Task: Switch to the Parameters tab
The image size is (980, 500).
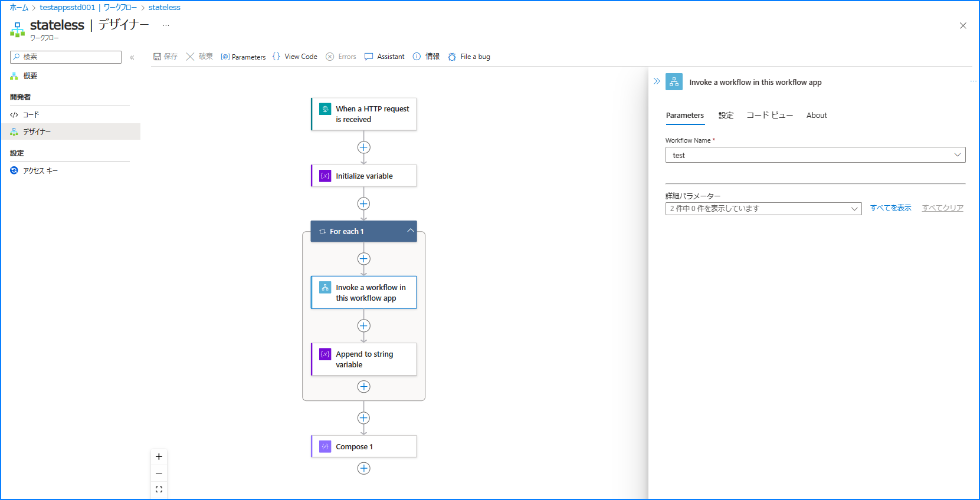Action: (685, 116)
